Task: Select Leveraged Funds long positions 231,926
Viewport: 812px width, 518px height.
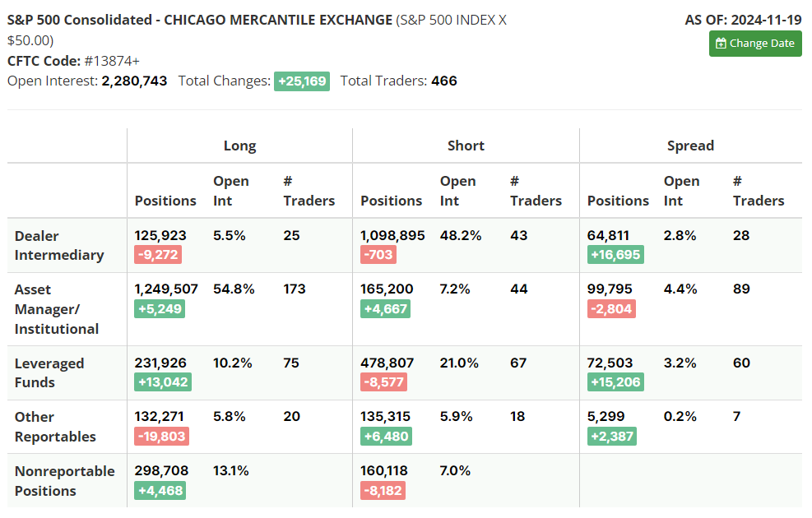Action: pos(160,363)
